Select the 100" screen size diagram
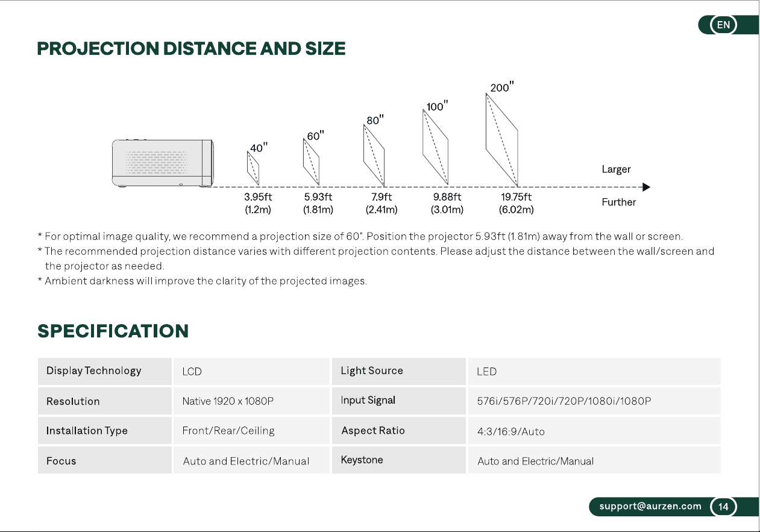Viewport: 760px width, 532px height. (x=435, y=147)
